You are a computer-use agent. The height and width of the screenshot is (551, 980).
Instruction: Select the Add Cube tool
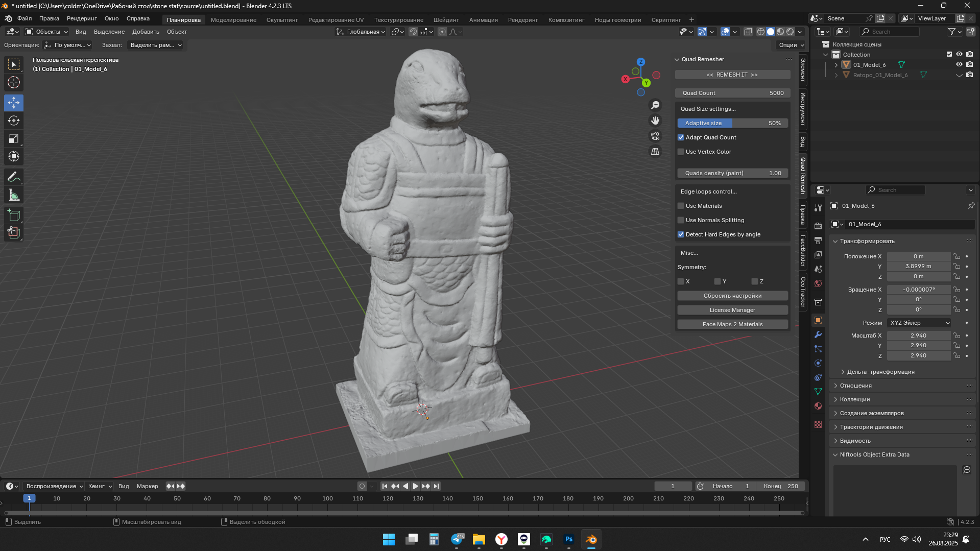(x=14, y=215)
